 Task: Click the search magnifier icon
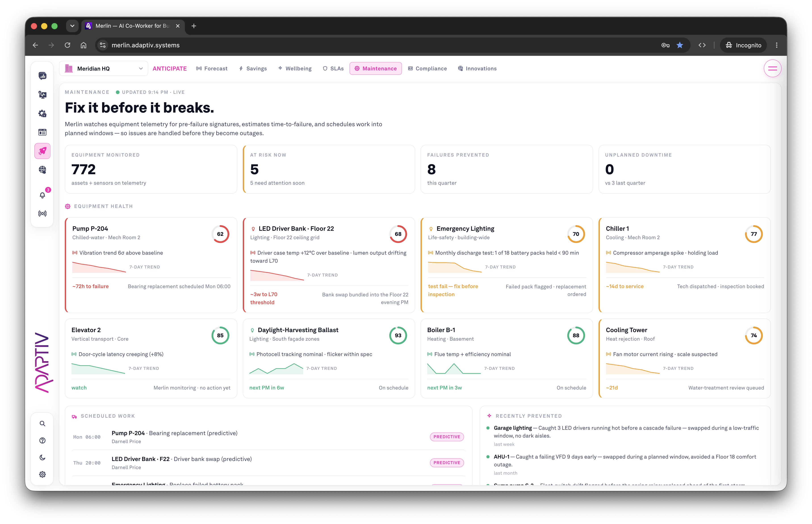(42, 423)
